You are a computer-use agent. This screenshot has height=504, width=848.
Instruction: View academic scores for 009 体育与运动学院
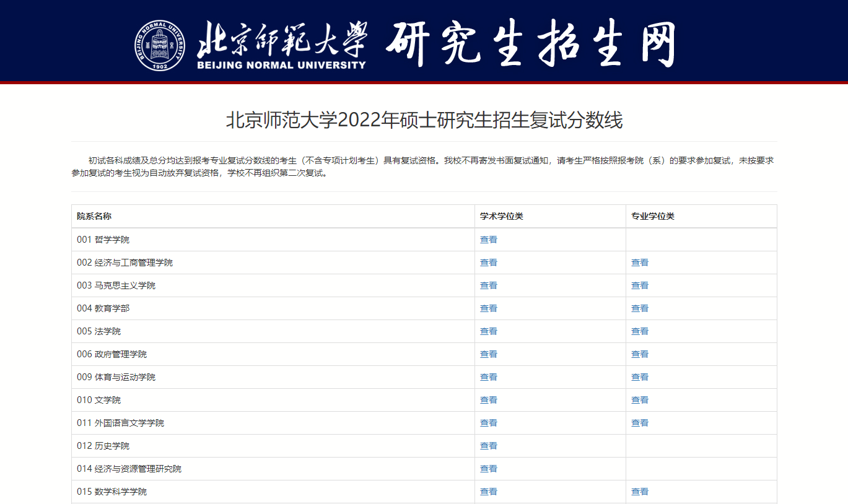(x=489, y=377)
